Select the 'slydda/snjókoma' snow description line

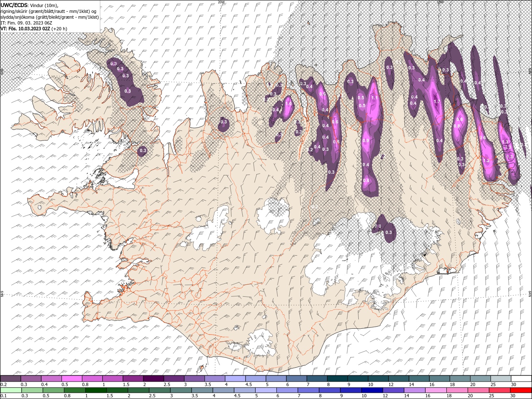(x=50, y=17)
